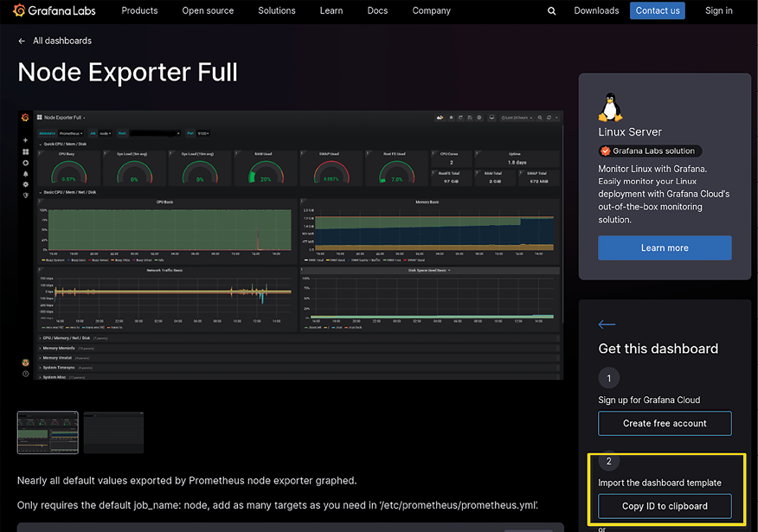Go to Docs in the top navigation
This screenshot has width=758, height=532.
point(377,10)
